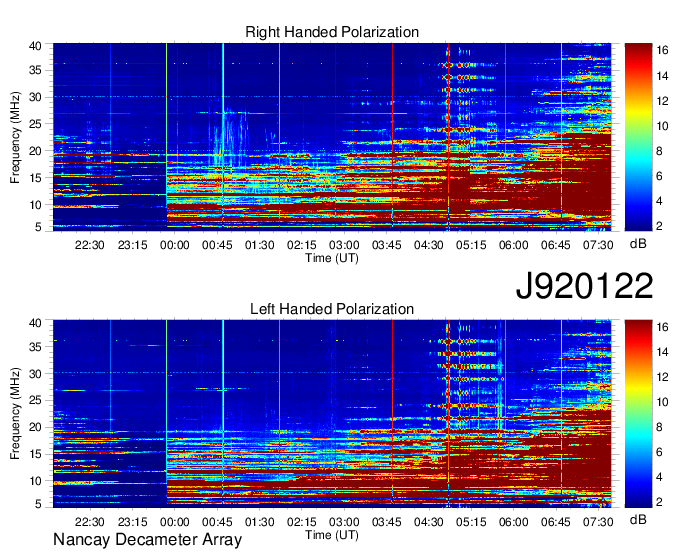Click the 'Time (UT)' label under the bottom plot
This screenshot has height=552, width=680.
click(332, 535)
